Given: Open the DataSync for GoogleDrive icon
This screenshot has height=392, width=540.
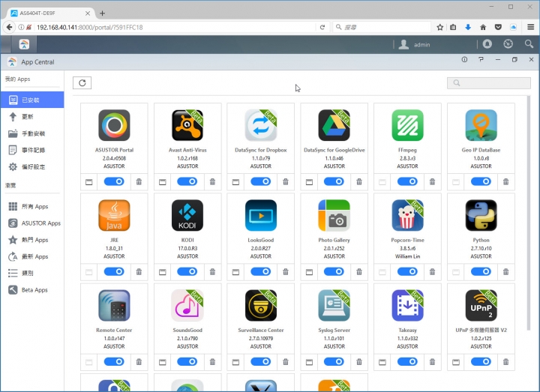Looking at the screenshot, I should click(x=334, y=125).
